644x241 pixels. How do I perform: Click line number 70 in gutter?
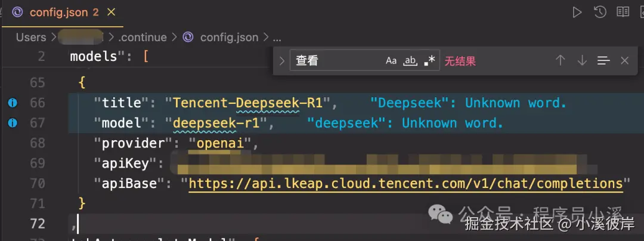click(38, 183)
